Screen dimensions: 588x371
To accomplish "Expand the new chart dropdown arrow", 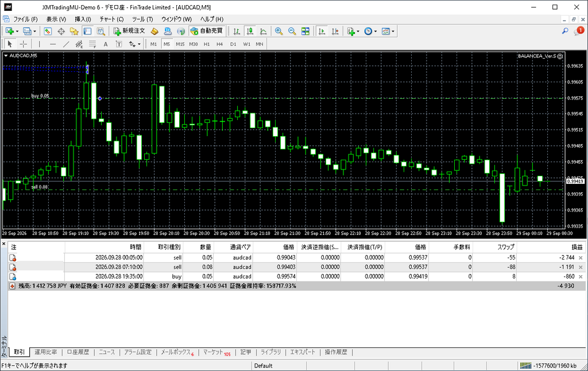I will point(17,32).
